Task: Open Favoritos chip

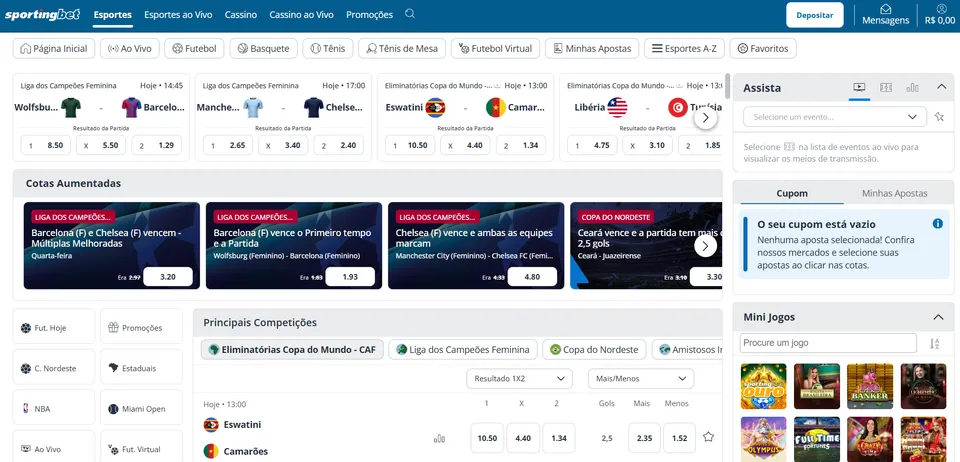Action: [x=763, y=48]
